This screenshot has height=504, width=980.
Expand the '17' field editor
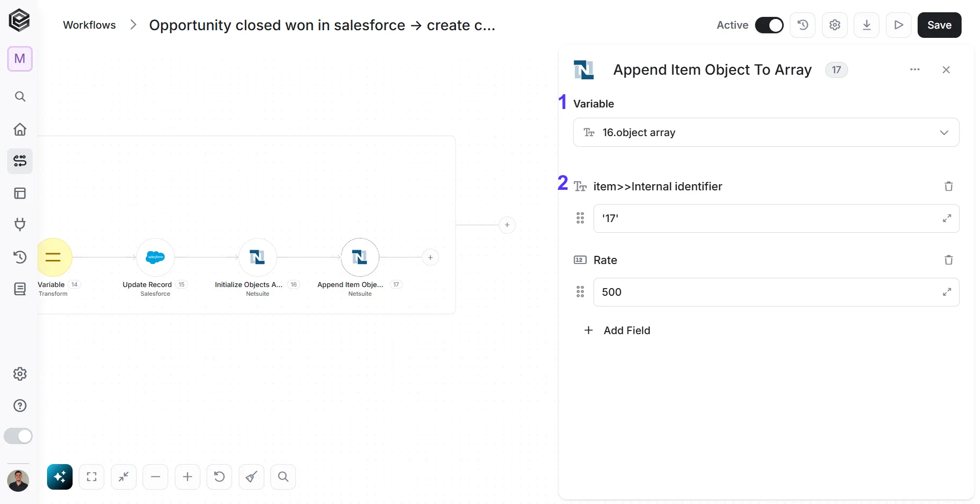coord(947,218)
